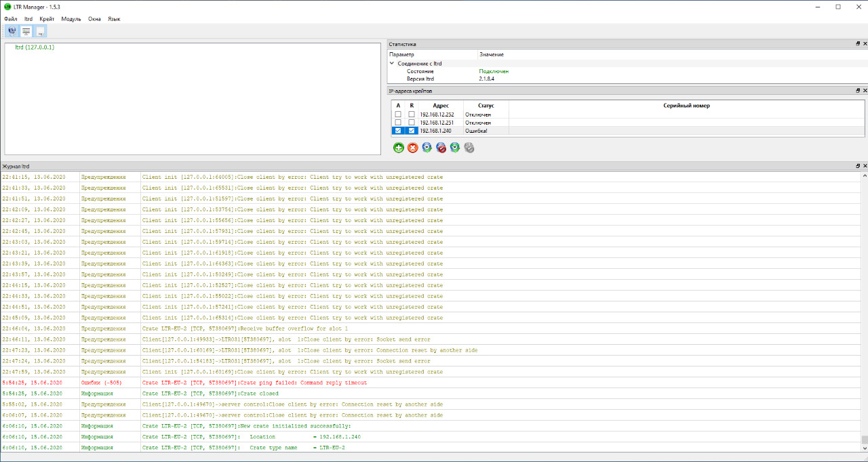Viewport: 868px width, 462px height.
Task: Click the grey icon in the crate IP toolbar
Action: pyautogui.click(x=469, y=148)
